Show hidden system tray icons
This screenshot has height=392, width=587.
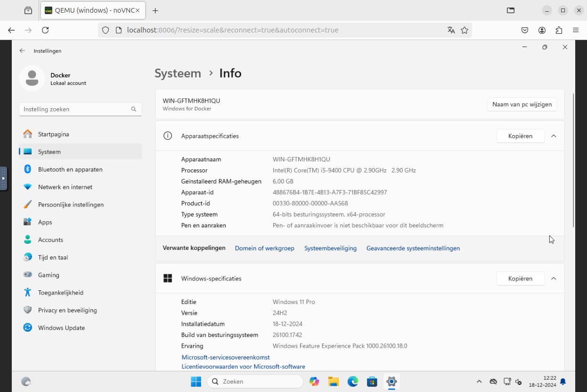pyautogui.click(x=479, y=382)
